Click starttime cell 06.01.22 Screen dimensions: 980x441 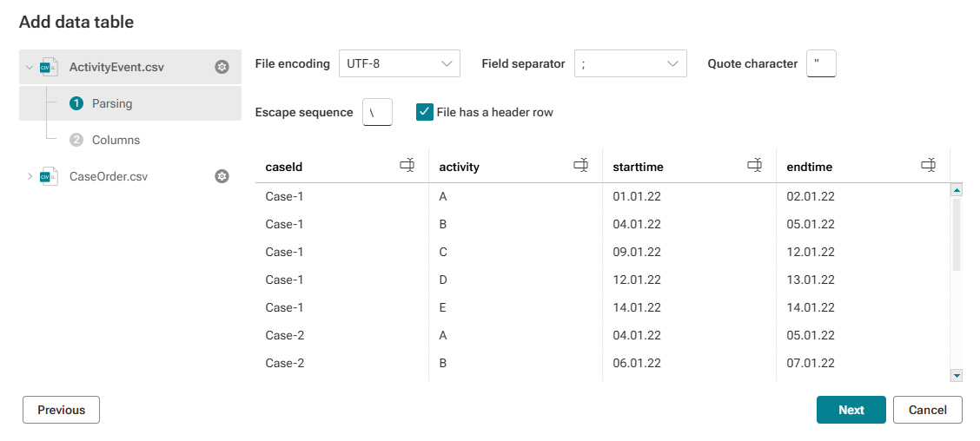pyautogui.click(x=637, y=363)
